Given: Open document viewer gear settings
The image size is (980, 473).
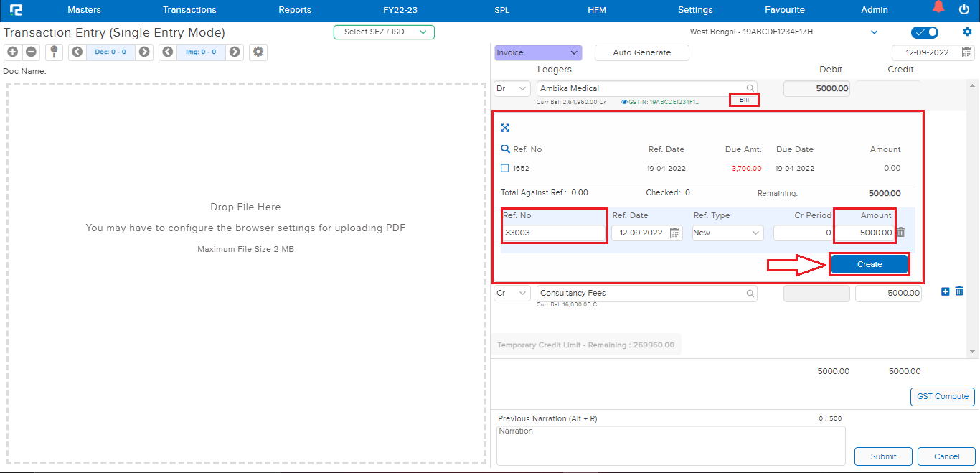Looking at the screenshot, I should point(258,52).
